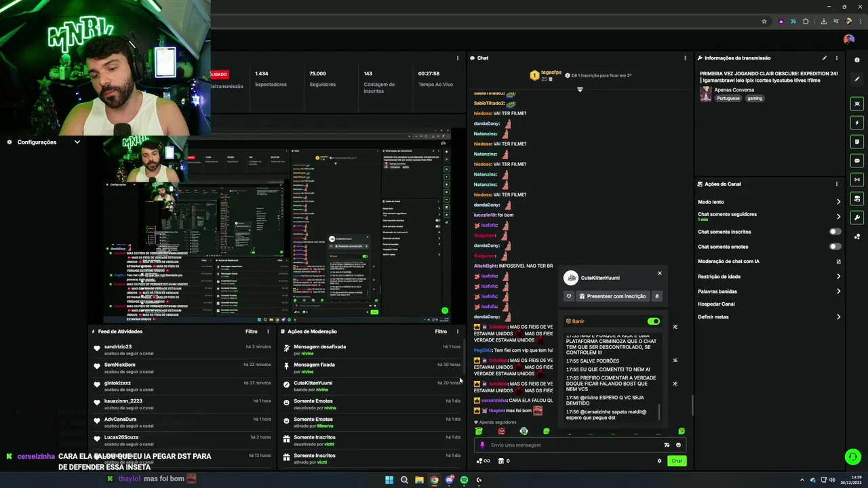Image resolution: width=868 pixels, height=488 pixels.
Task: Click the Portuguese tag
Action: coord(729,98)
